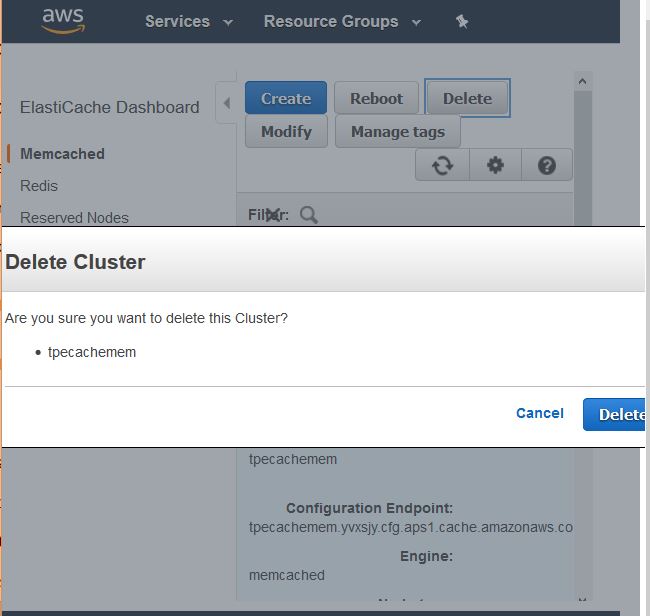Open Reserved Nodes in the sidebar
Viewport: 650px width, 616px height.
click(74, 218)
